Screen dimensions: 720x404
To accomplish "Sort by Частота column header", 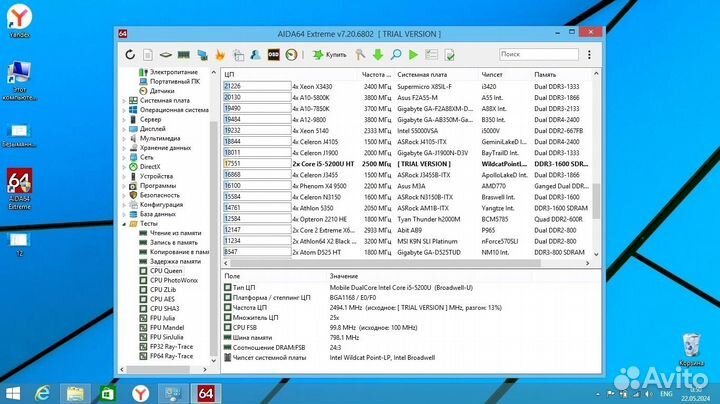I will [x=375, y=75].
